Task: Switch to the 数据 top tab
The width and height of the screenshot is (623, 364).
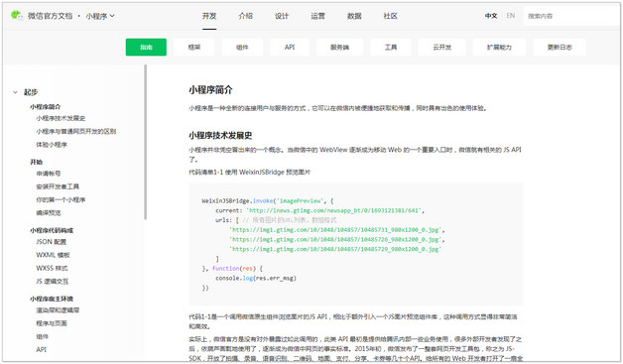Action: click(354, 16)
